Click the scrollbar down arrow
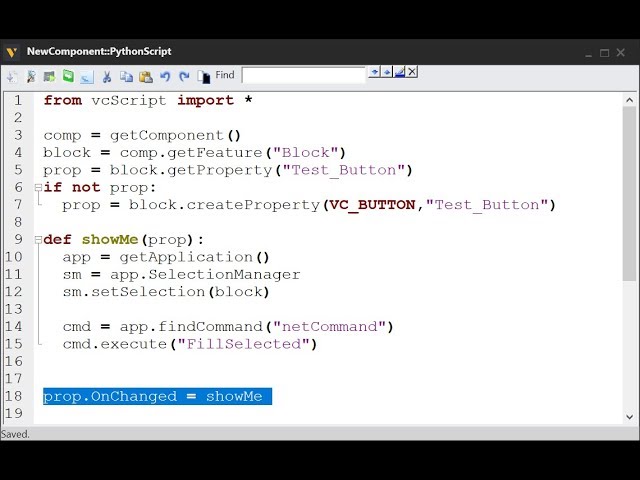 pyautogui.click(x=629, y=417)
